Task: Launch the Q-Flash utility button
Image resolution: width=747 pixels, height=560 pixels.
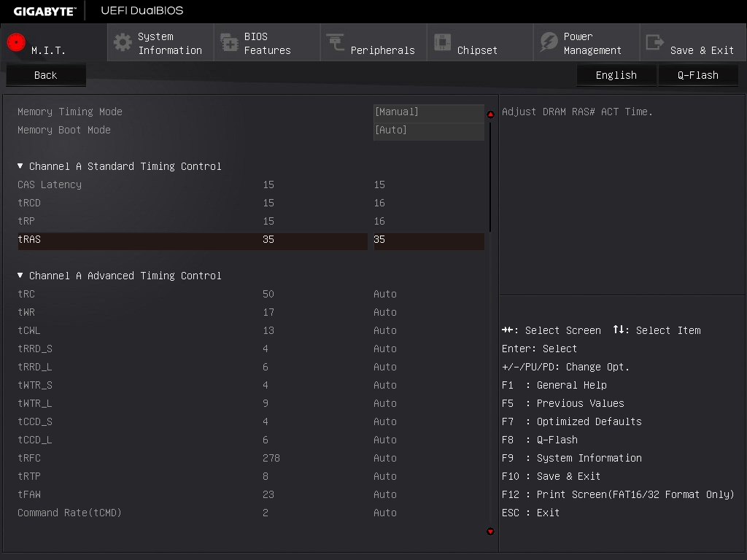Action: pos(698,75)
